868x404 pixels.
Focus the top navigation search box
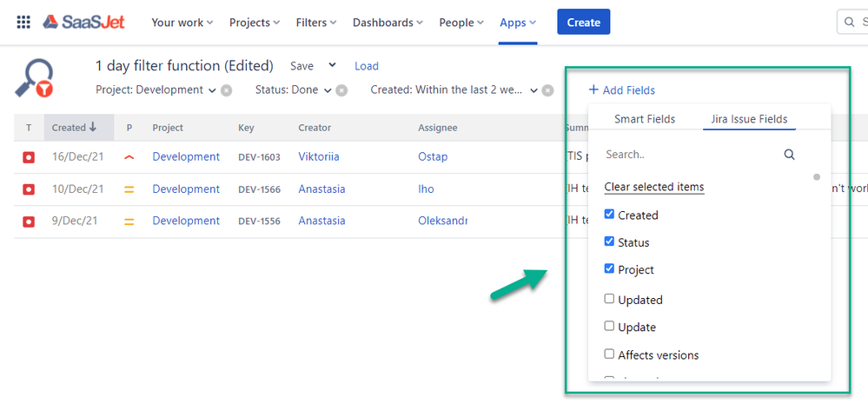pos(852,22)
